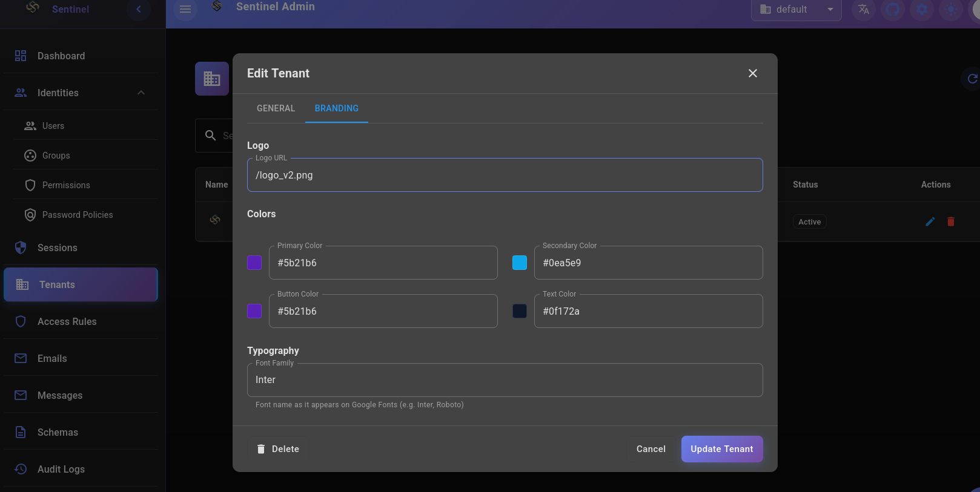
Task: Open the Dashboard sidebar item
Action: [x=81, y=56]
